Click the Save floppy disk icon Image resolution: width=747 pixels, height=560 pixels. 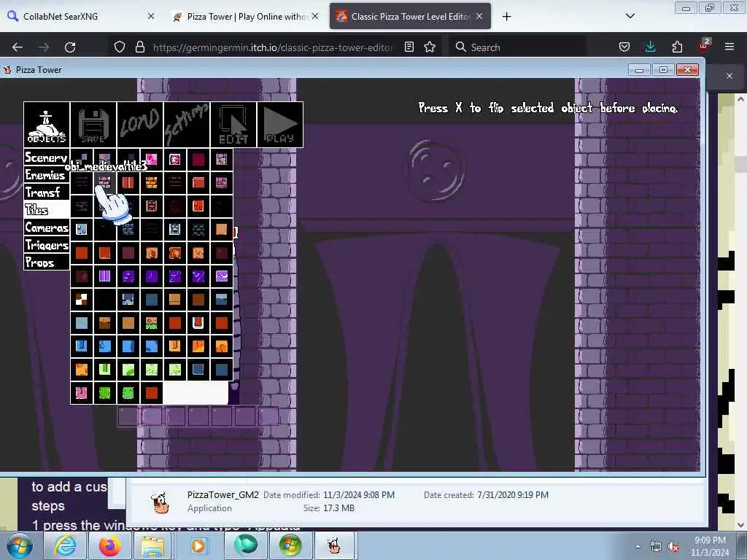coord(93,125)
